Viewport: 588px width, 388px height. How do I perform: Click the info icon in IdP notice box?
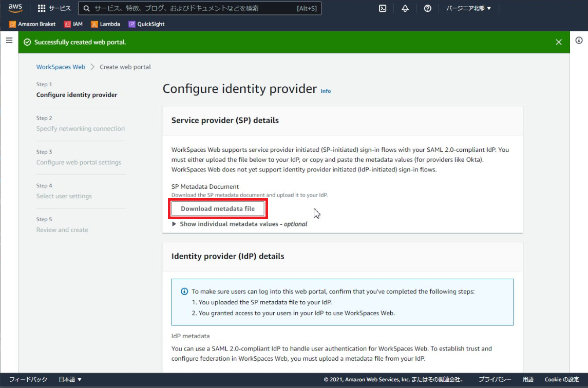184,292
